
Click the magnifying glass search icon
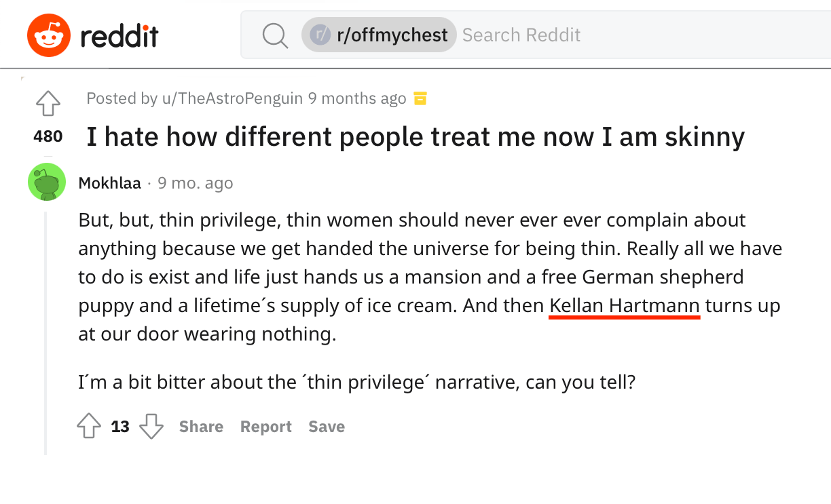point(275,35)
